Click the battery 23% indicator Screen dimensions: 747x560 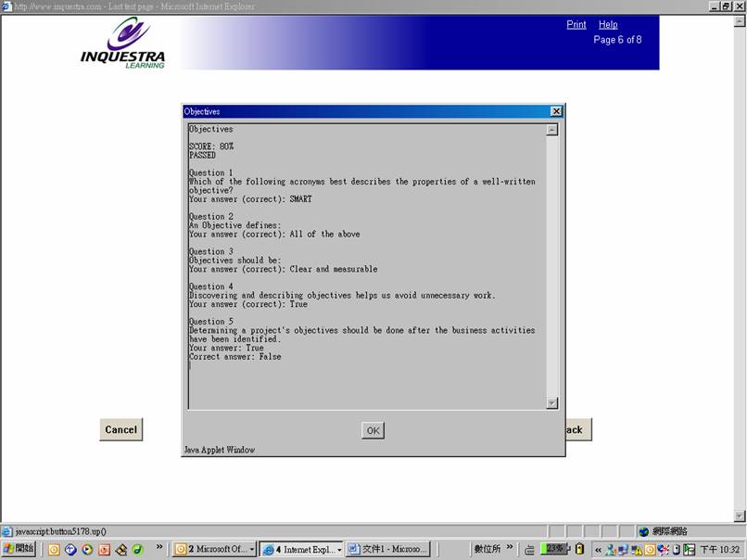point(554,548)
